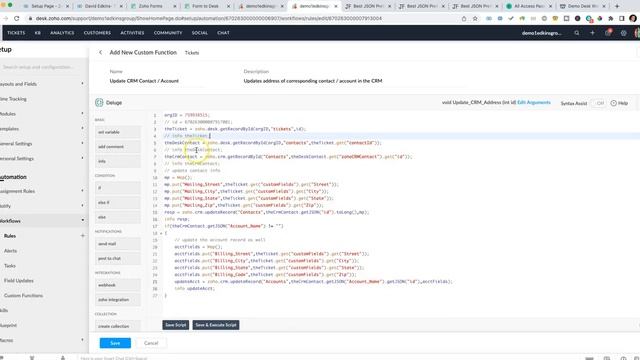Insert the set variable block
The height and width of the screenshot is (360, 640).
point(118,132)
